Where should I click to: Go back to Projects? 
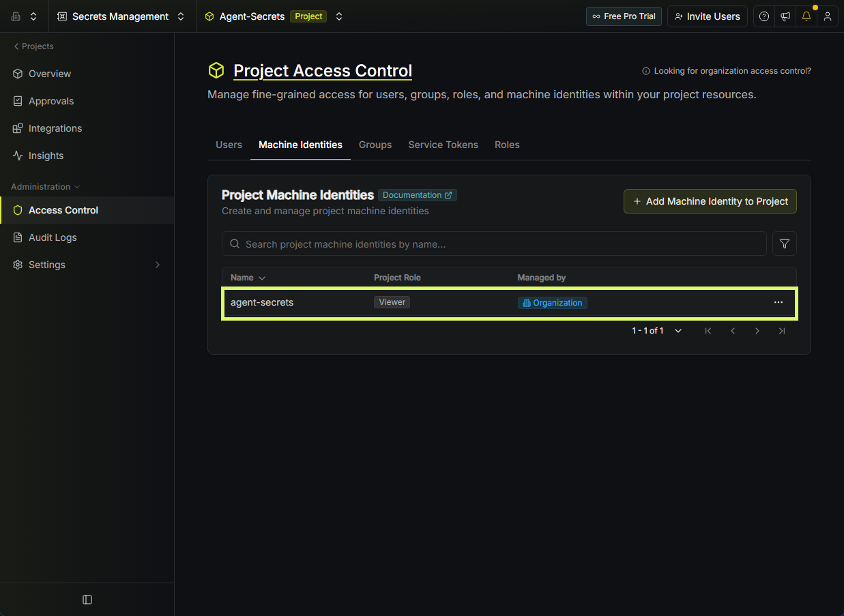point(33,46)
